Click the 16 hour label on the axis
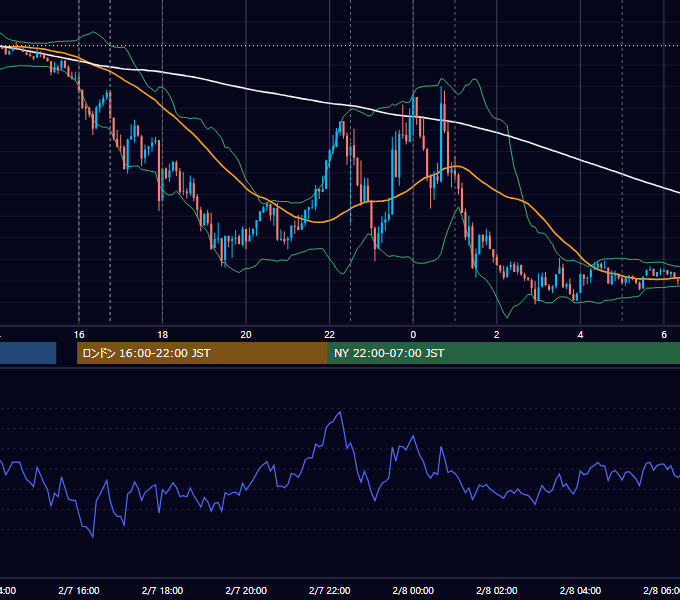 [79, 335]
